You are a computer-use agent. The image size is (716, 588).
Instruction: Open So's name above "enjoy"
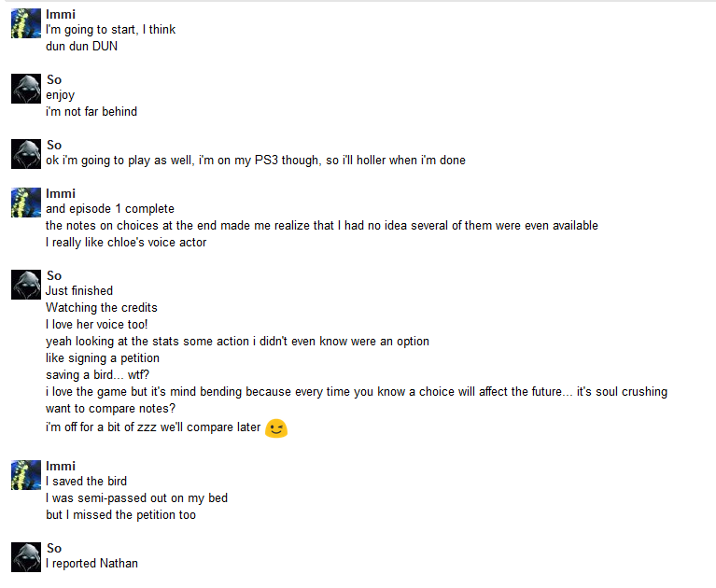coord(54,79)
